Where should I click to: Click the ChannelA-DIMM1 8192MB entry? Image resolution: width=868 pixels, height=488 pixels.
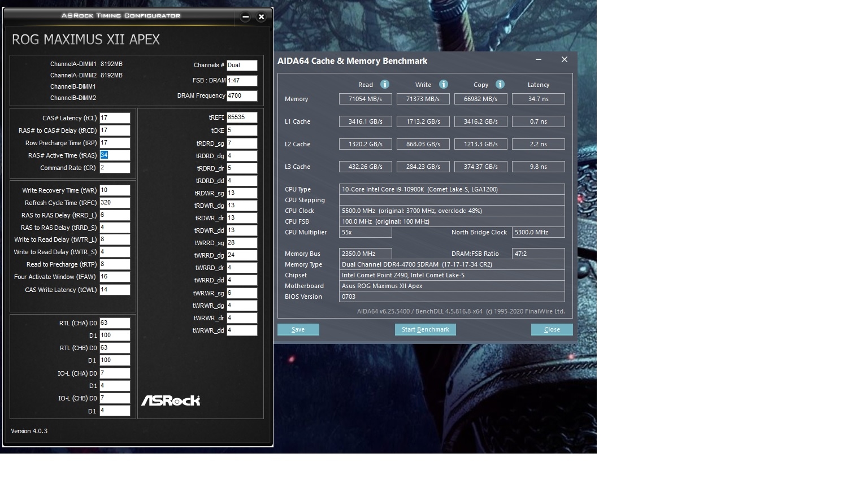(x=86, y=64)
